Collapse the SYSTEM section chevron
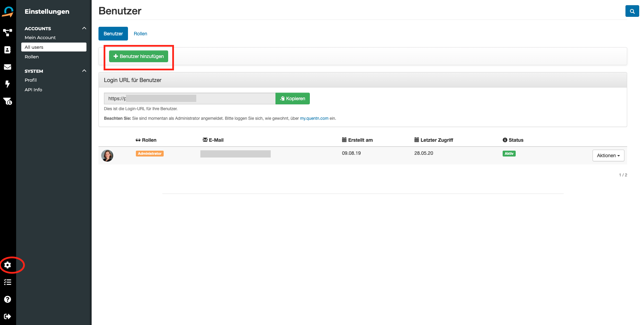Viewport: 644px width, 325px height. (84, 71)
